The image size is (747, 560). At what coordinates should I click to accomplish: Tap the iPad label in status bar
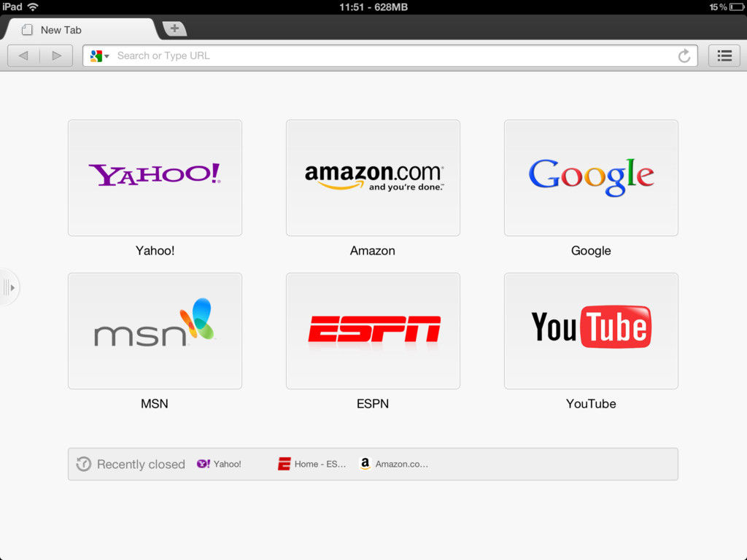pyautogui.click(x=12, y=7)
